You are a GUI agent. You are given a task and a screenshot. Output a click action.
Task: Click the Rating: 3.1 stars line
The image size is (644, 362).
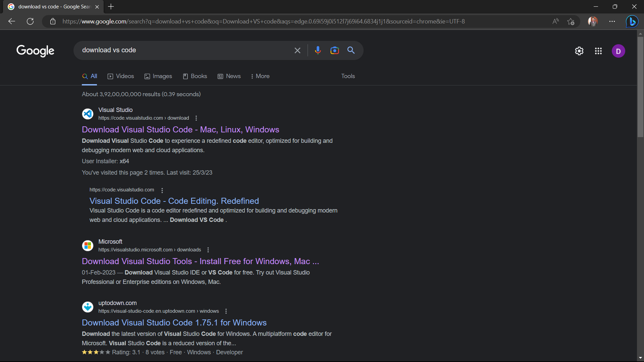[x=162, y=352]
